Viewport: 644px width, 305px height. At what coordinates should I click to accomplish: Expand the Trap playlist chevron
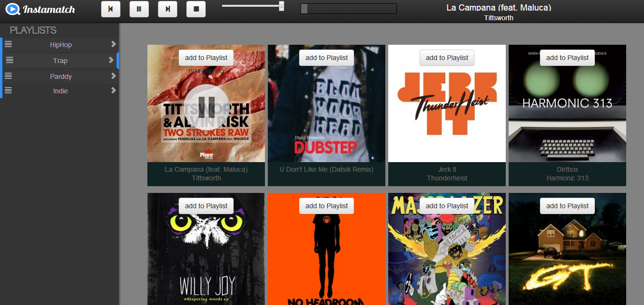[111, 60]
